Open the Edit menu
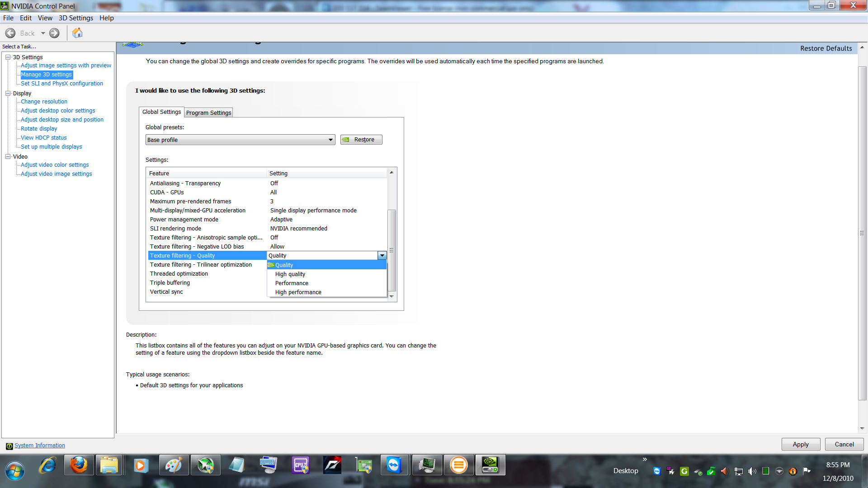868x488 pixels. click(26, 18)
